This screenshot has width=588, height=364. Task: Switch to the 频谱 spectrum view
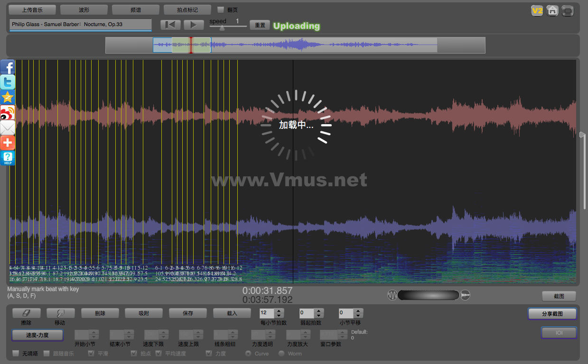[135, 9]
